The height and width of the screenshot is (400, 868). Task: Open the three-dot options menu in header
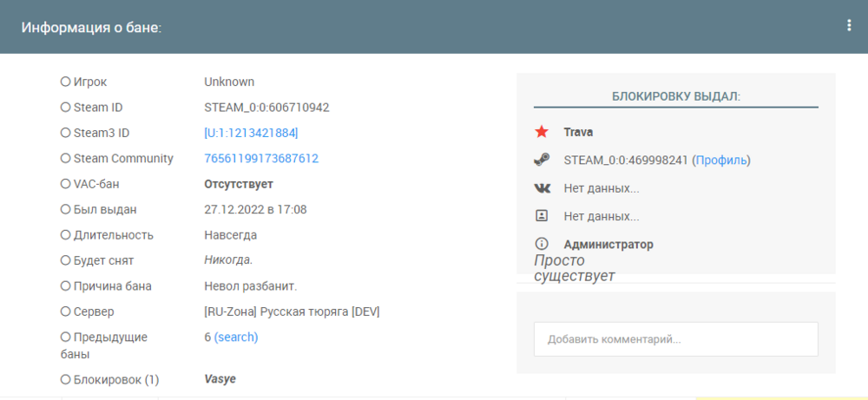849,26
